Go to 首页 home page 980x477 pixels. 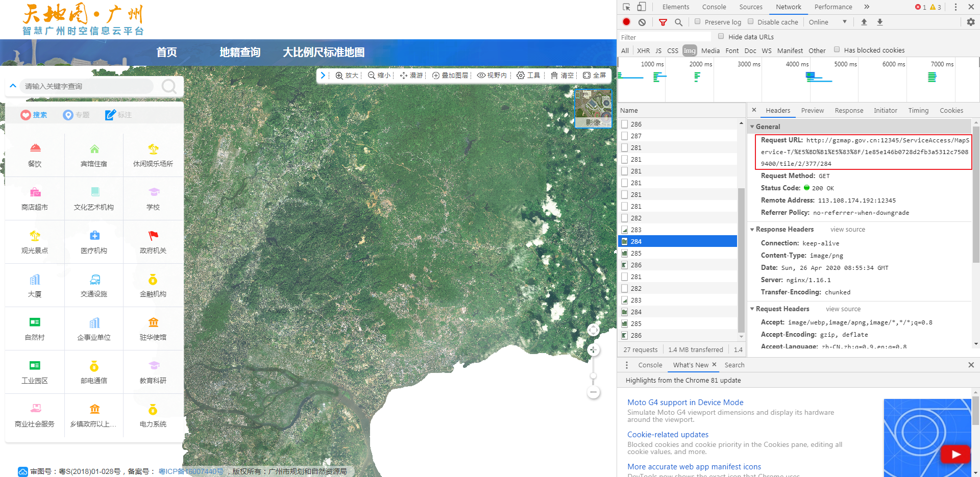166,52
